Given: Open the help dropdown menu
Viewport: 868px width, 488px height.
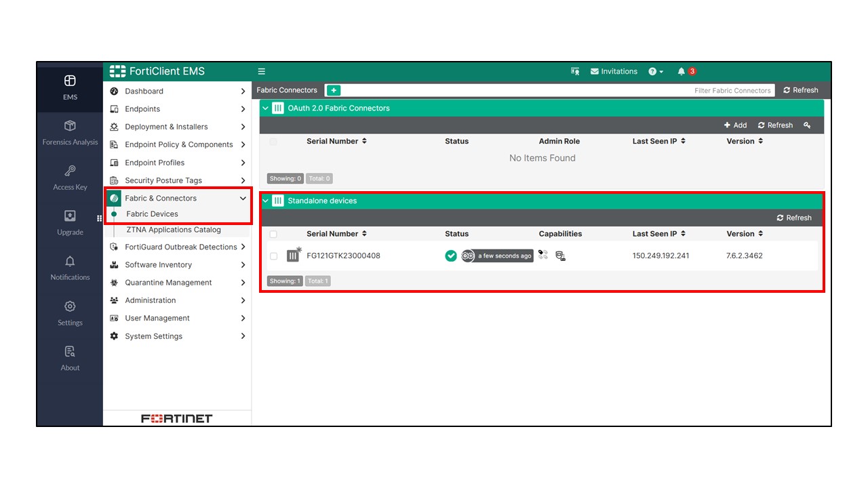Looking at the screenshot, I should pyautogui.click(x=656, y=71).
